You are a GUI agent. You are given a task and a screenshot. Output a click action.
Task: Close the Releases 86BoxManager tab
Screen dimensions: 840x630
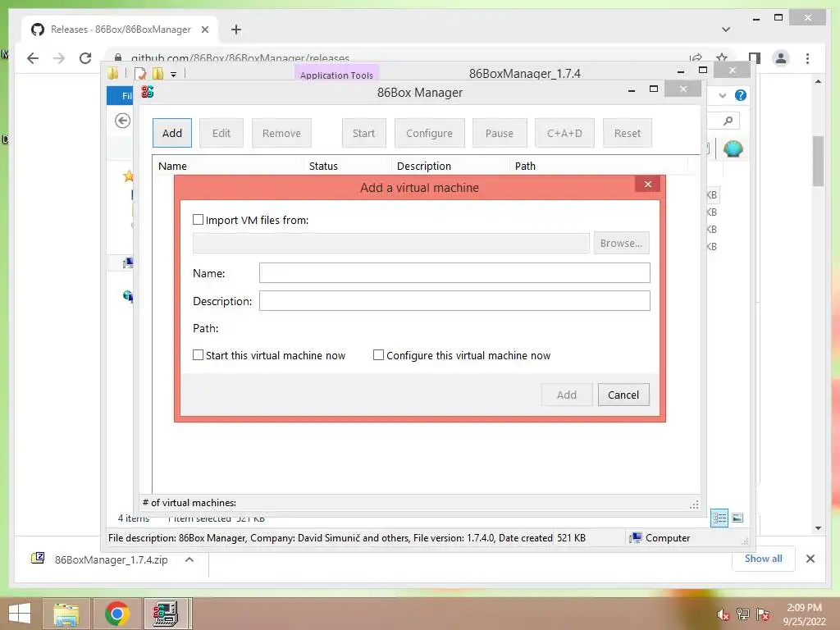[x=204, y=30]
